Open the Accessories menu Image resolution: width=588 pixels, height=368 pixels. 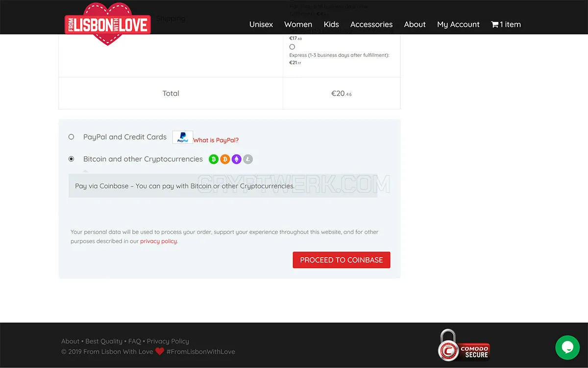click(x=371, y=24)
